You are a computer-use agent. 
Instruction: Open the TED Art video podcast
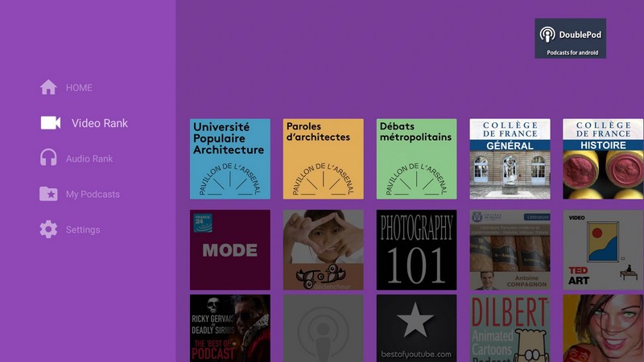[x=603, y=250]
